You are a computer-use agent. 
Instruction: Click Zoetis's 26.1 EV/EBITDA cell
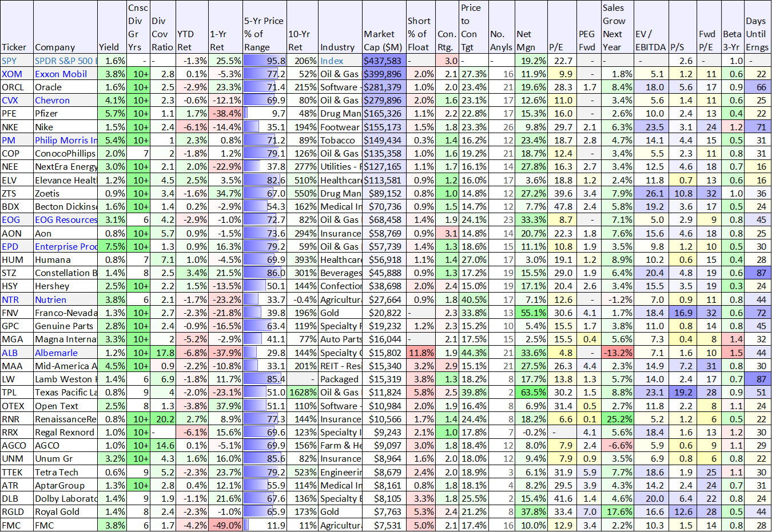651,193
